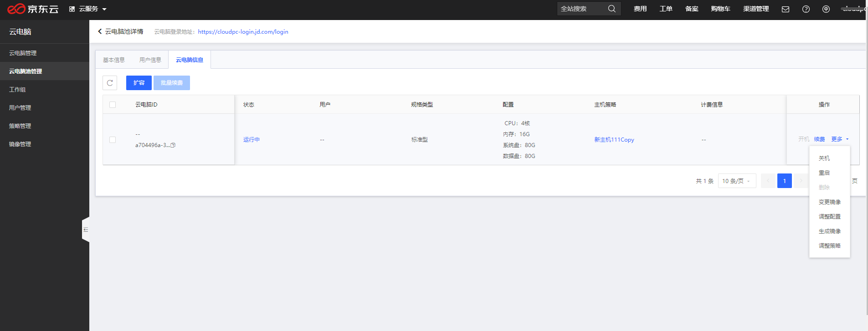Open 策略管理 in the sidebar

[45, 126]
